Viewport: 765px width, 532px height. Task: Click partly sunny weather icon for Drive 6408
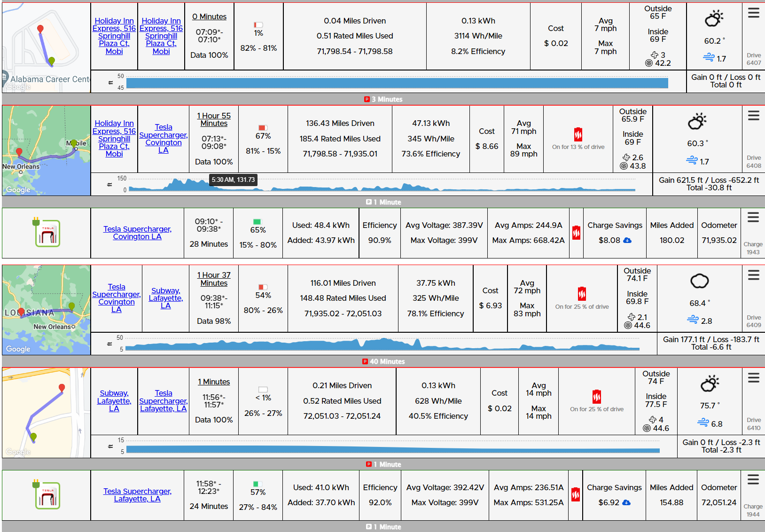click(697, 121)
